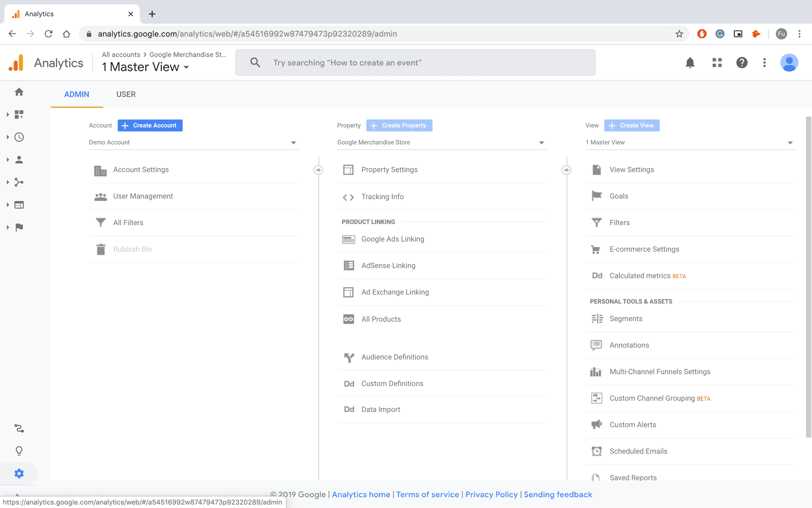Screen dimensions: 812x508
Task: Open the Google Merchandise Store property dropdown
Action: pyautogui.click(x=442, y=142)
